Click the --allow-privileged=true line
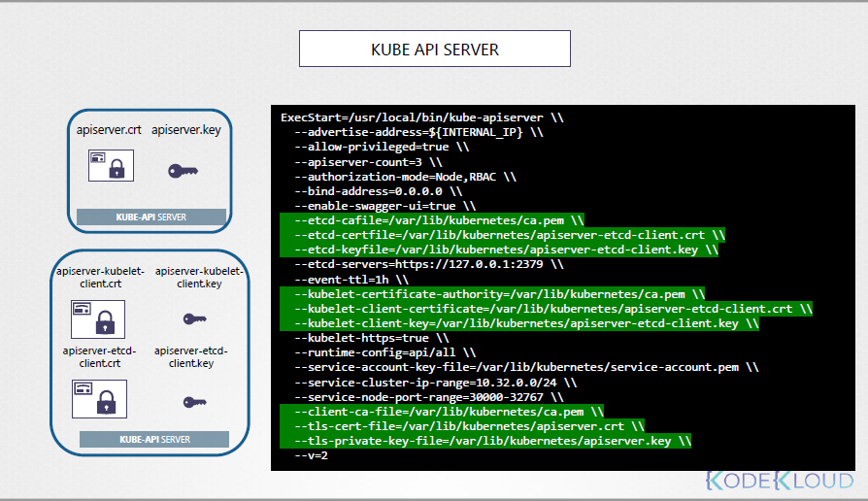Viewport: 868px width, 501px height. pos(382,147)
